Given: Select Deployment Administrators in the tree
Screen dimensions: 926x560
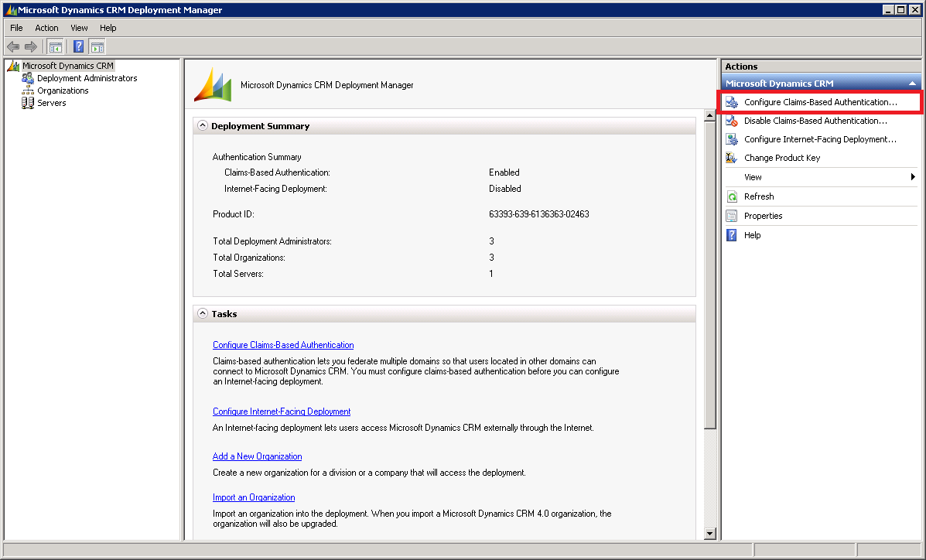Looking at the screenshot, I should [87, 78].
